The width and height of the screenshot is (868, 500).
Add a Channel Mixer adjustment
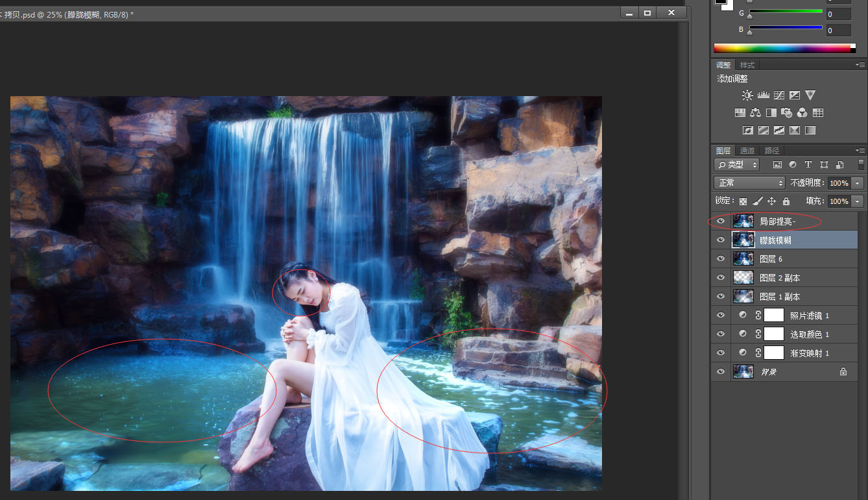coord(802,113)
